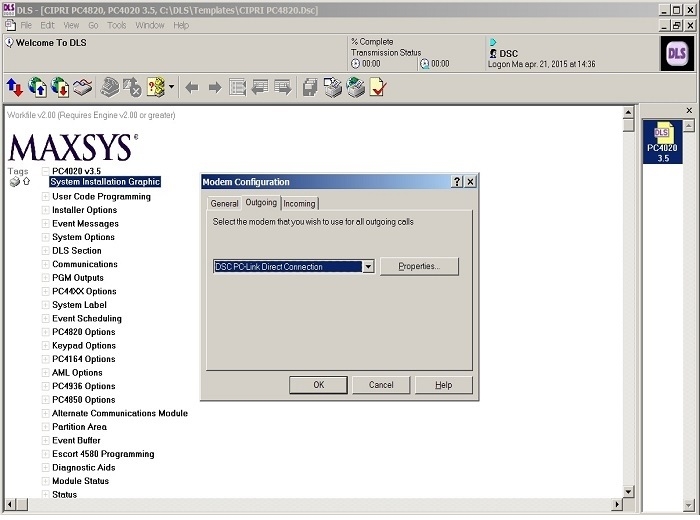This screenshot has height=520, width=700.
Task: Click OK in Modem Configuration
Action: point(318,385)
